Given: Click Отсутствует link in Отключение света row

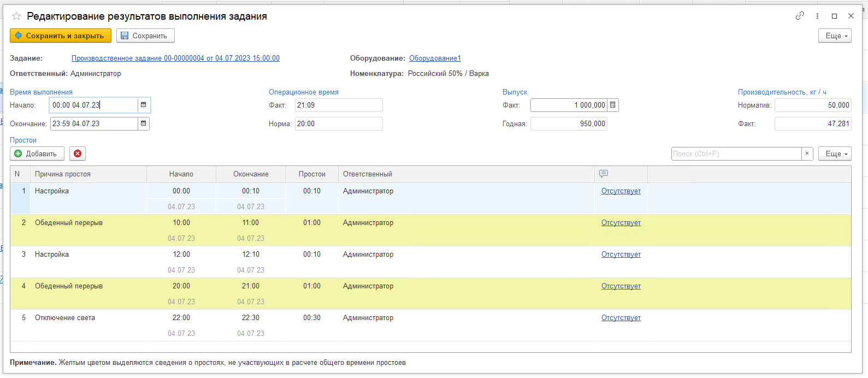Looking at the screenshot, I should pos(621,317).
